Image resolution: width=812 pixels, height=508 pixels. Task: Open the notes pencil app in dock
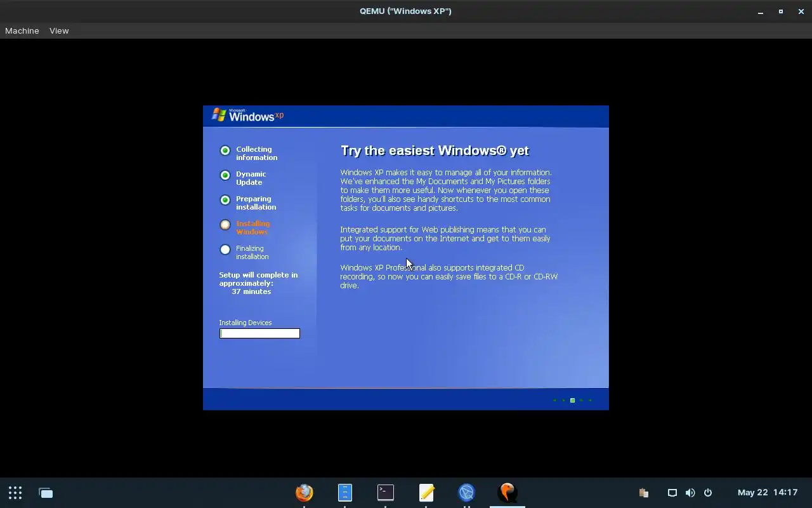pyautogui.click(x=426, y=493)
